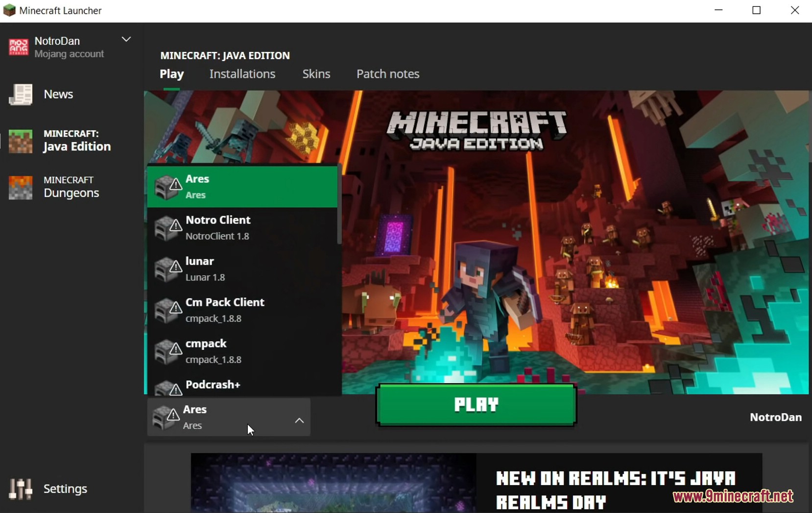812x513 pixels.
Task: Maximize the Minecraft Launcher window
Action: pos(757,10)
